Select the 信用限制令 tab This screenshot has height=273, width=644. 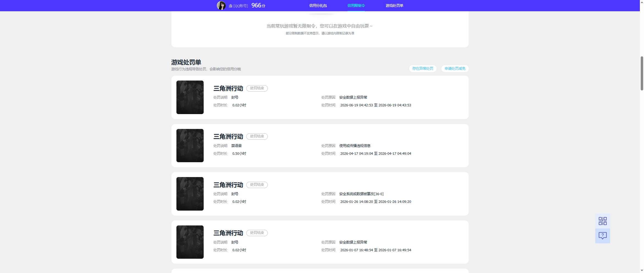[x=356, y=5]
